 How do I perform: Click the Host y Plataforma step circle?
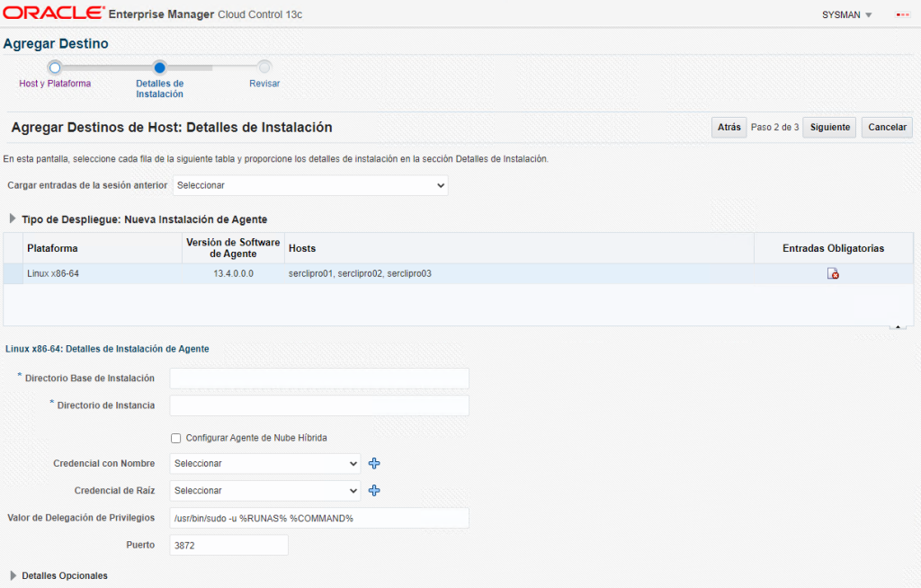pos(55,67)
